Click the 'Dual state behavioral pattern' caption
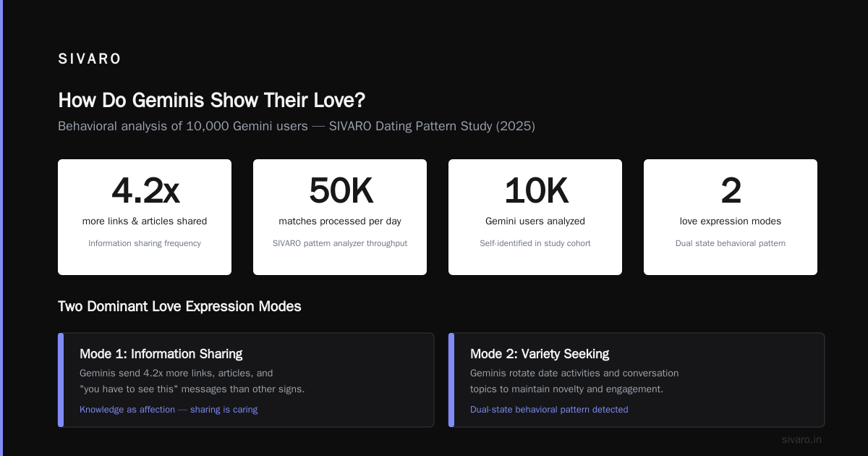This screenshot has width=868, height=456. (731, 243)
